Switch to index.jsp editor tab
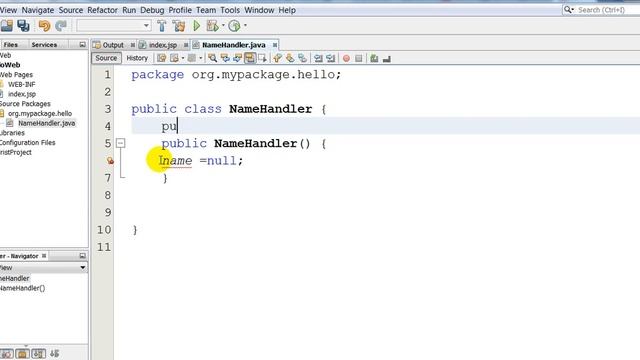The height and width of the screenshot is (360, 640). click(162, 45)
